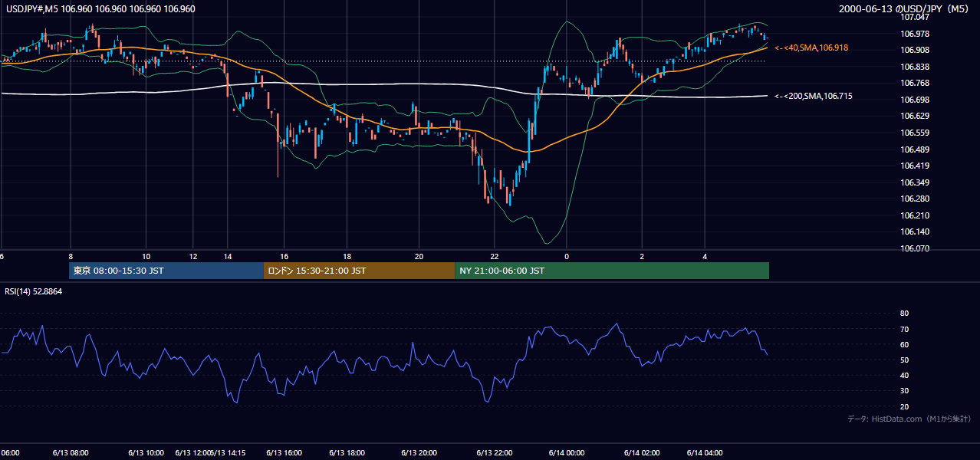Click price axis value 106.908

tap(915, 50)
